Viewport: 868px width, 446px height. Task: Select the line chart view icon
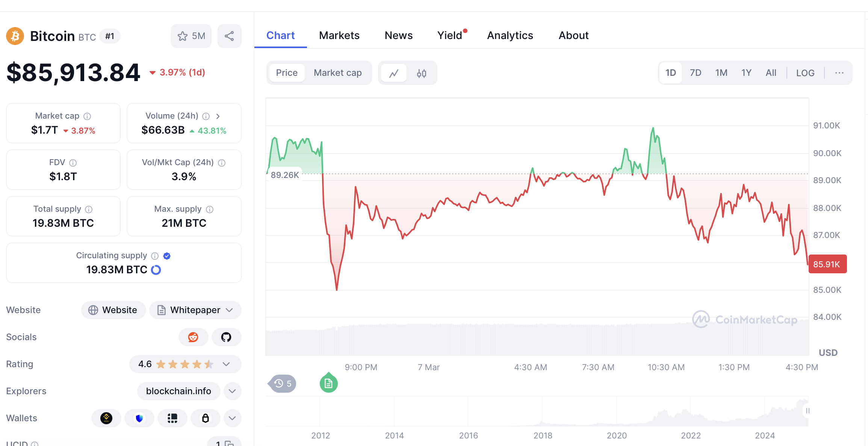[x=394, y=73]
